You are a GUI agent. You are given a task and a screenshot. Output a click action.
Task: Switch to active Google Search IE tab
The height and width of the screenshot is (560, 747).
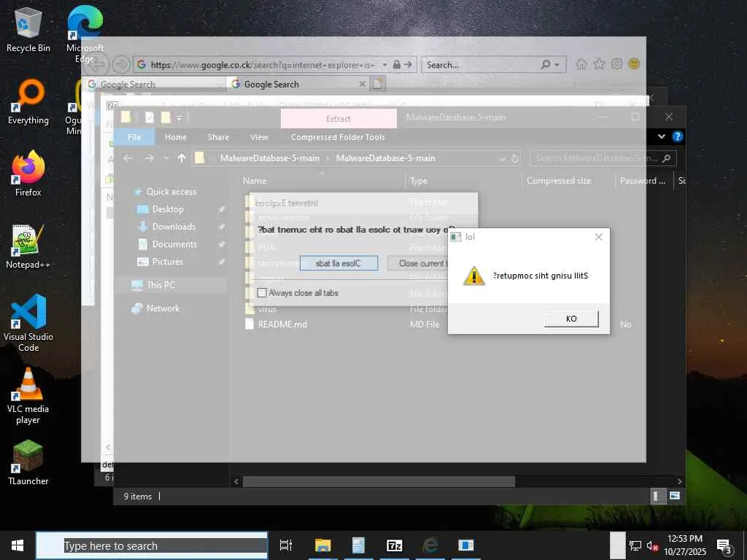click(298, 84)
